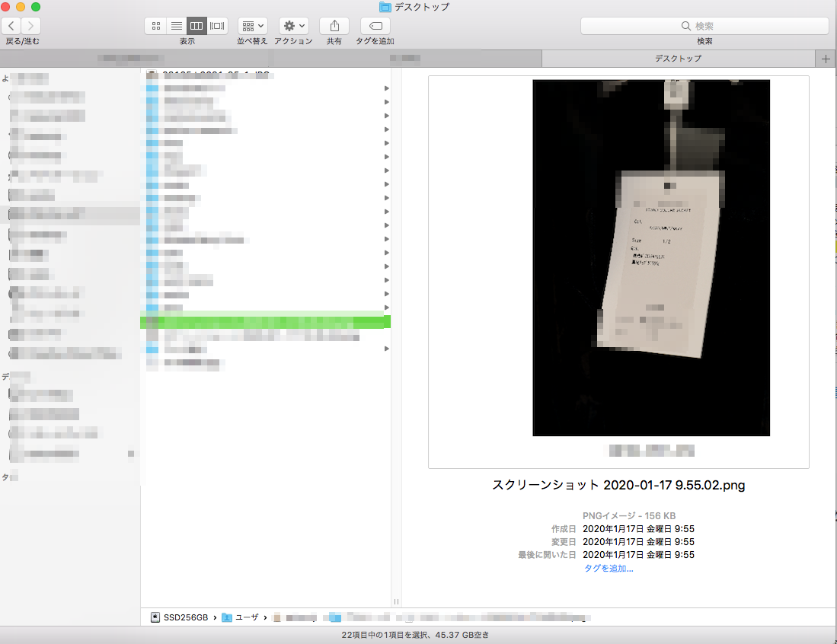Add a new Finder tab
This screenshot has width=837, height=644.
826,59
